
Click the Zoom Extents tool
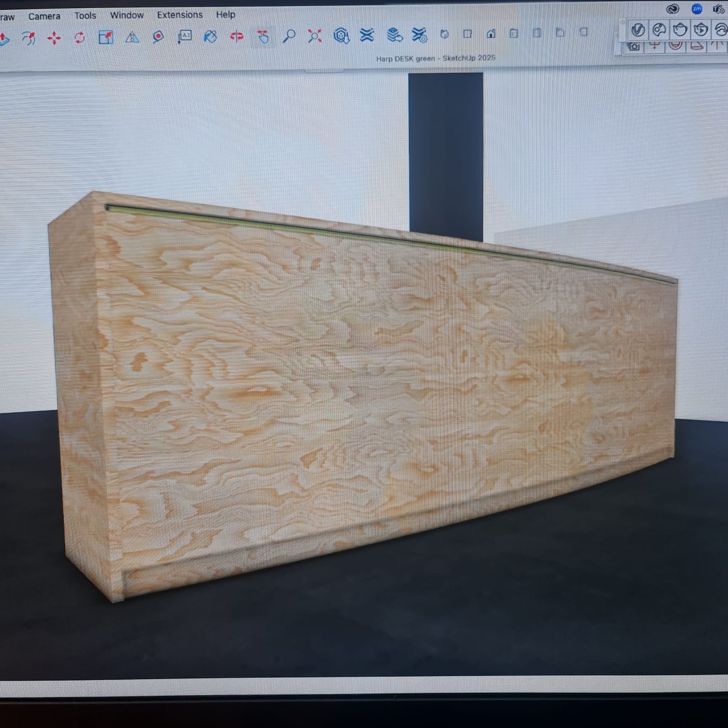315,36
